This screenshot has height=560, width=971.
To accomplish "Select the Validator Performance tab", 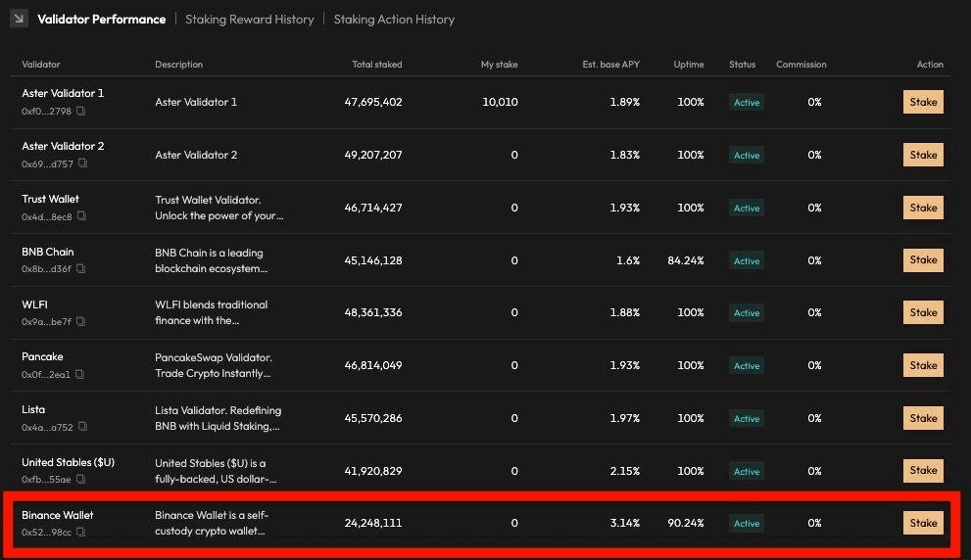I will (x=102, y=20).
